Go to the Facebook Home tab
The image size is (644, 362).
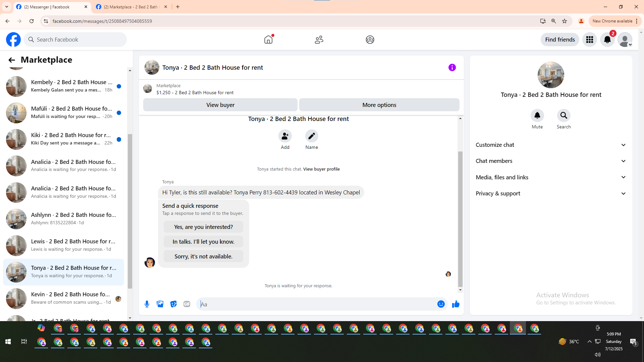(268, 40)
